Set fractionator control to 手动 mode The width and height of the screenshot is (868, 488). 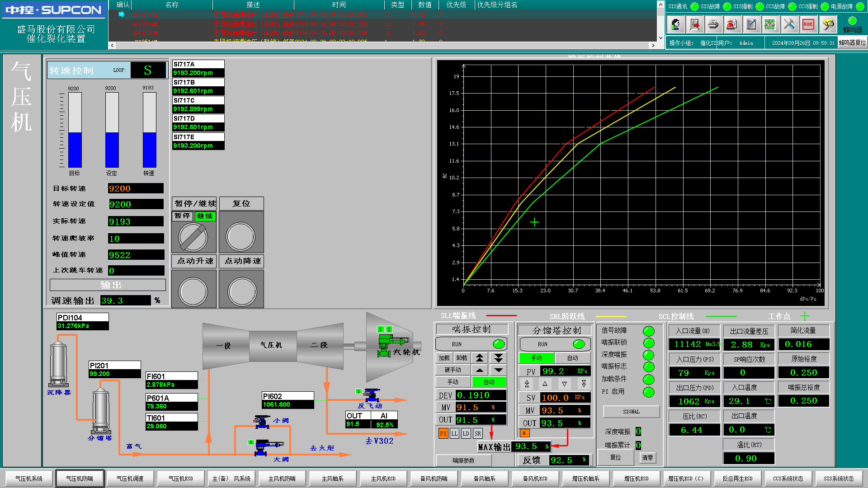tap(537, 358)
